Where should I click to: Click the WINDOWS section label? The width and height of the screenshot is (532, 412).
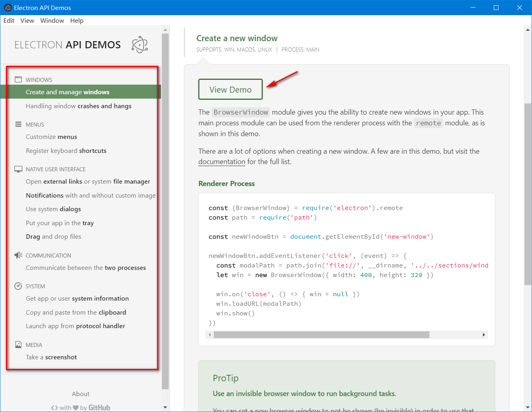pyautogui.click(x=39, y=80)
